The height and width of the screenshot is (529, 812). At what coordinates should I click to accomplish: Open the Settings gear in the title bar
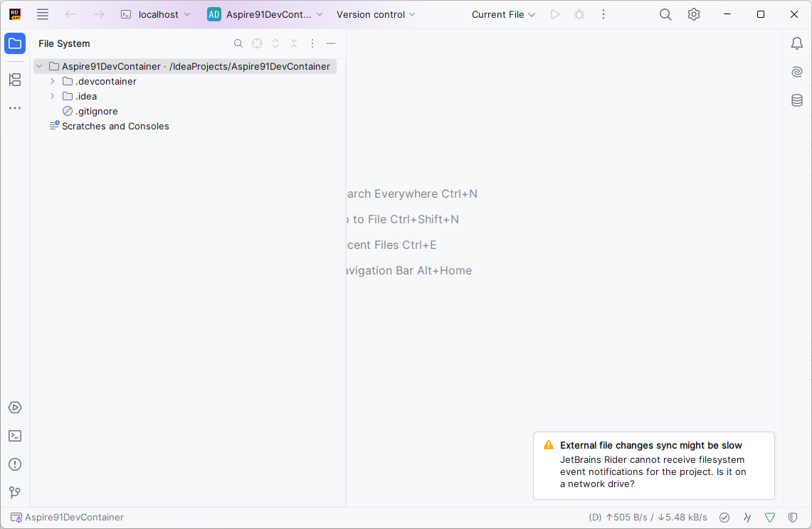[693, 14]
